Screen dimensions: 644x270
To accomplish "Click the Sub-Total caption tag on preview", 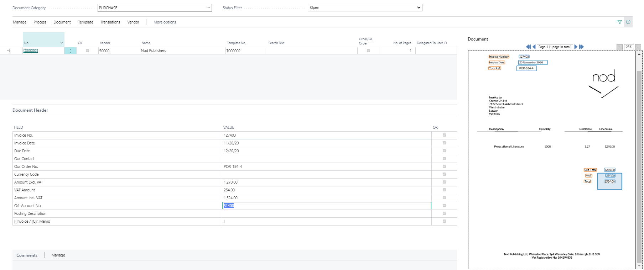I will (x=590, y=170).
